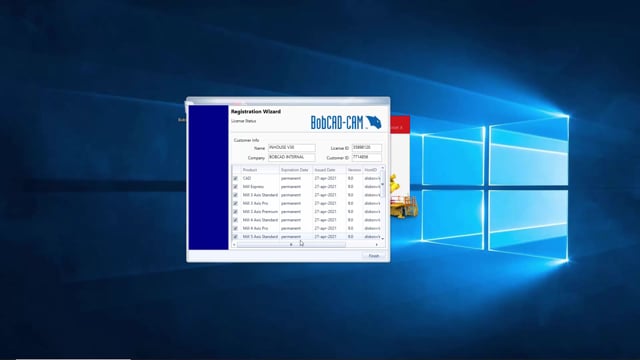Click the red banner of the window behind
The width and height of the screenshot is (640, 360).
pos(400,124)
